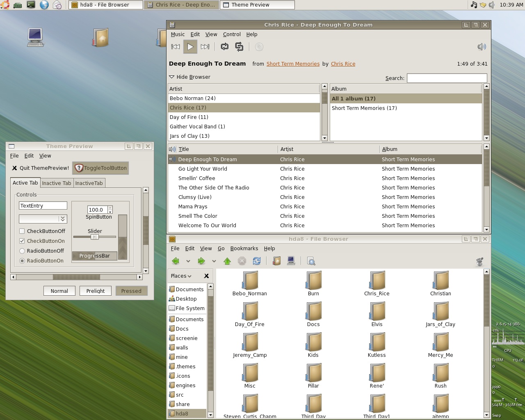The image size is (525, 420).
Task: Switch to the InactiveTab tab
Action: [x=89, y=183]
